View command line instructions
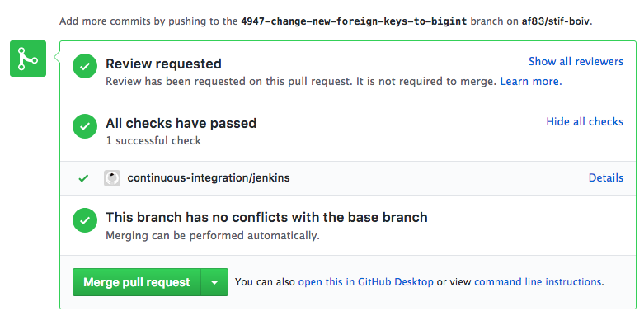The image size is (644, 316). pyautogui.click(x=538, y=282)
